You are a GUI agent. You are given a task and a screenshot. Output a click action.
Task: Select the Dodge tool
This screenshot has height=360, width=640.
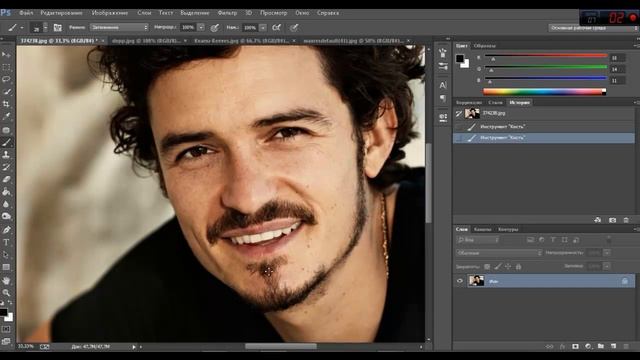click(x=6, y=216)
